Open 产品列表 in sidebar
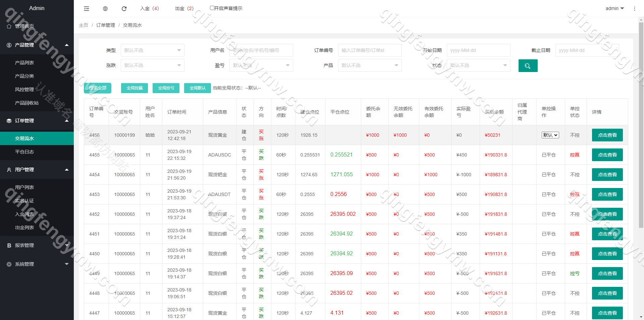 pos(37,63)
